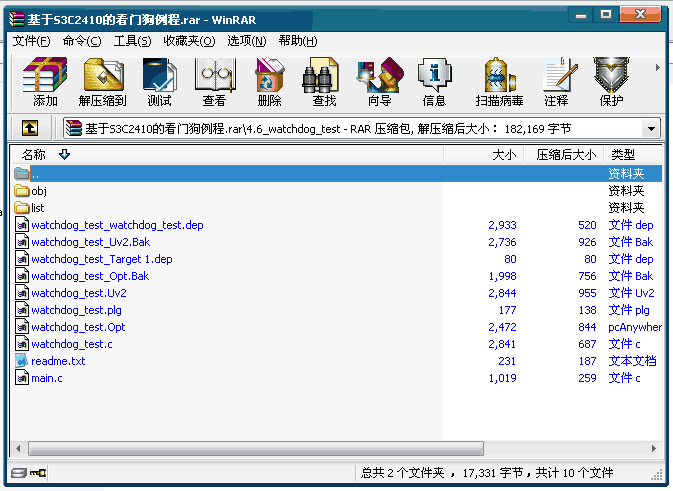
Task: Expand the address bar path dropdown
Action: 651,128
